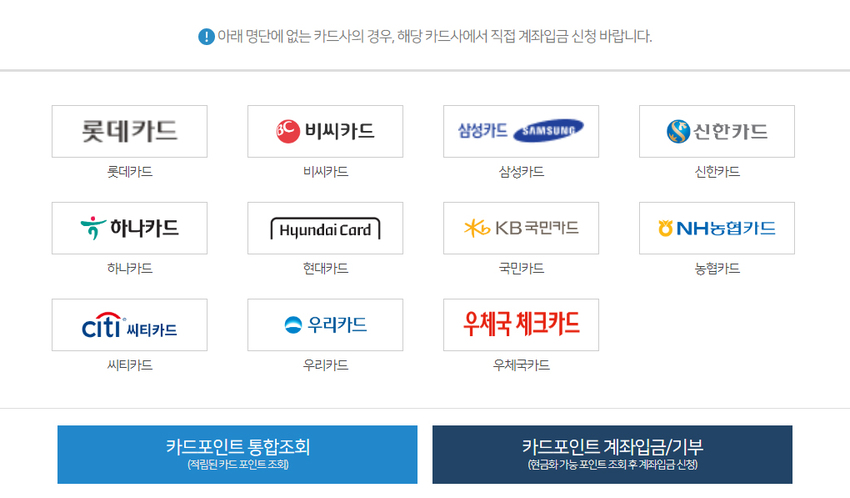Choose the red 우체국 체크카드 tile
This screenshot has width=850, height=498.
pos(521,325)
